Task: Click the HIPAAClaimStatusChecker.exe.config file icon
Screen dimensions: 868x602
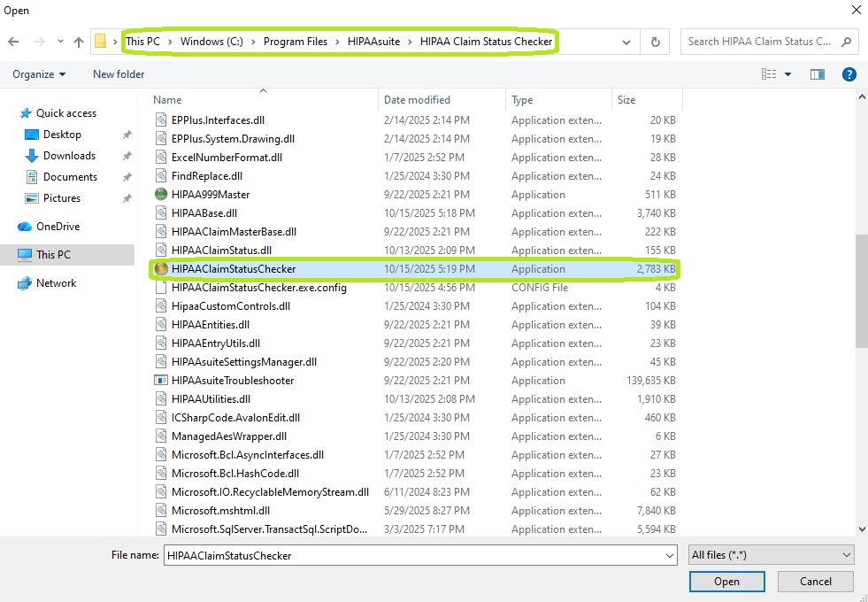Action: 161,288
